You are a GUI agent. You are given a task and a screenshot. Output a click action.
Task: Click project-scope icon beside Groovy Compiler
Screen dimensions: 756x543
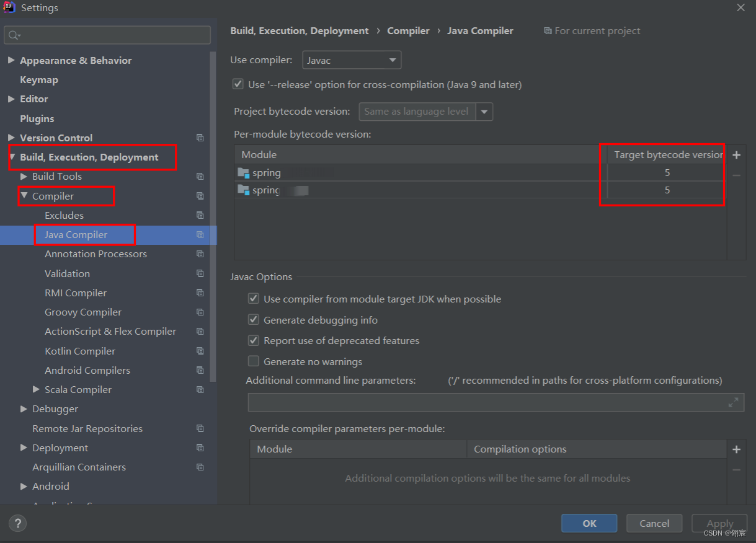200,312
